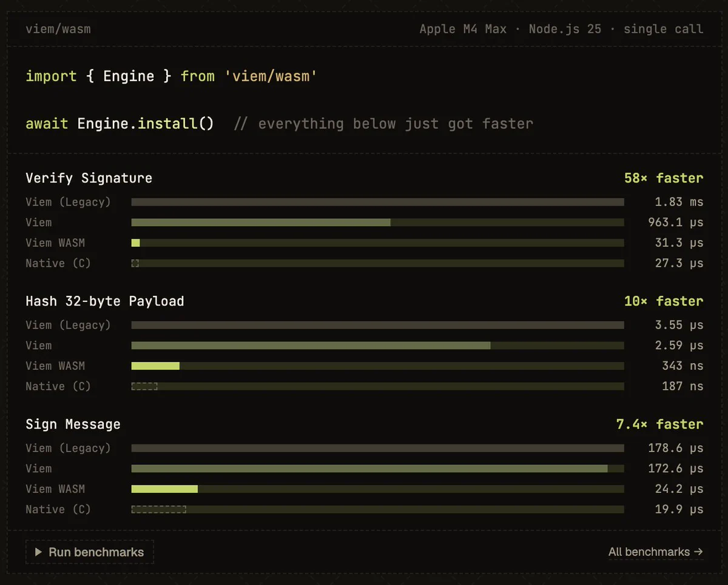Click the viem/wasm header title
Image resolution: width=728 pixels, height=585 pixels.
(x=58, y=29)
